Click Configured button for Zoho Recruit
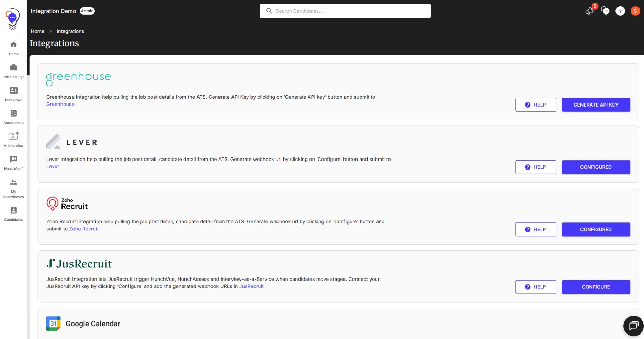The width and height of the screenshot is (644, 339). [596, 229]
